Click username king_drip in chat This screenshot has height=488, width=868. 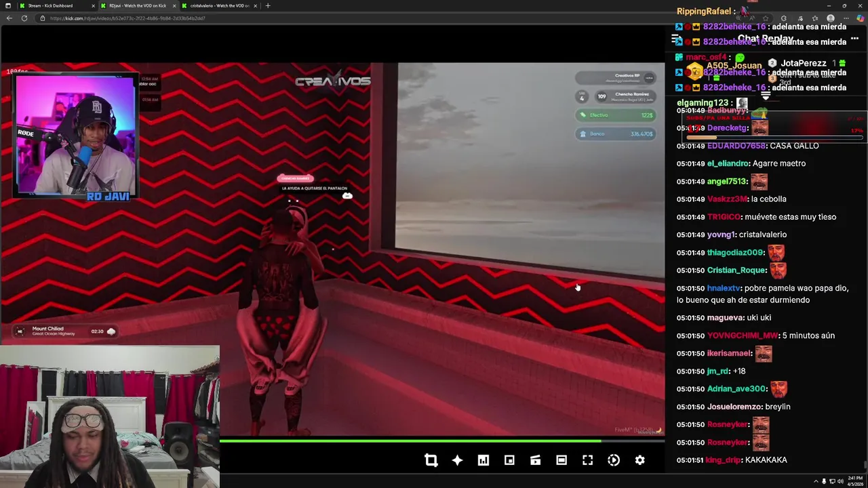coord(723,460)
